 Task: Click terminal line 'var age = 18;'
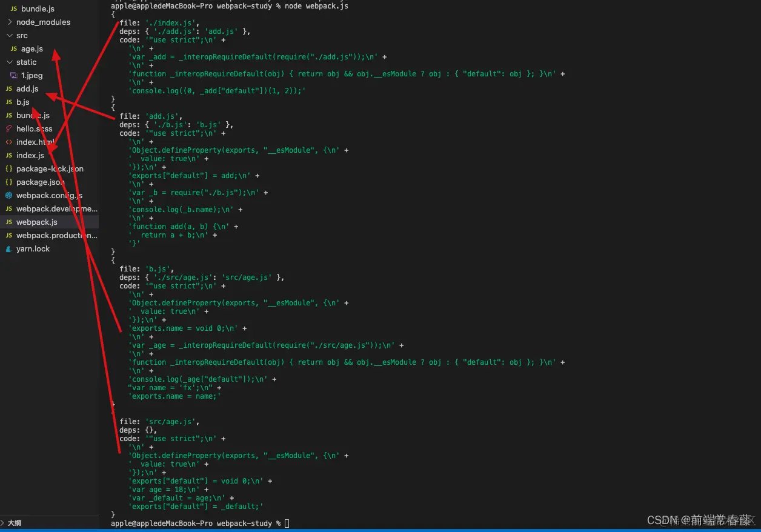(168, 489)
